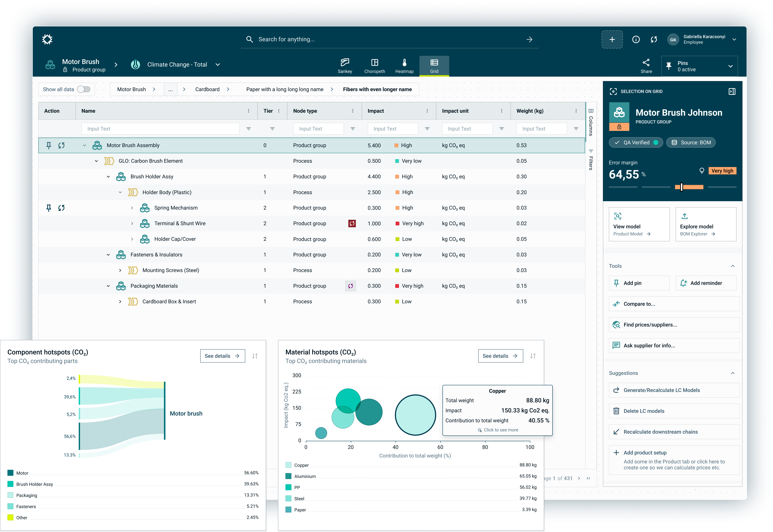Collapse the selection side panel icon
The height and width of the screenshot is (532, 773).
[732, 91]
